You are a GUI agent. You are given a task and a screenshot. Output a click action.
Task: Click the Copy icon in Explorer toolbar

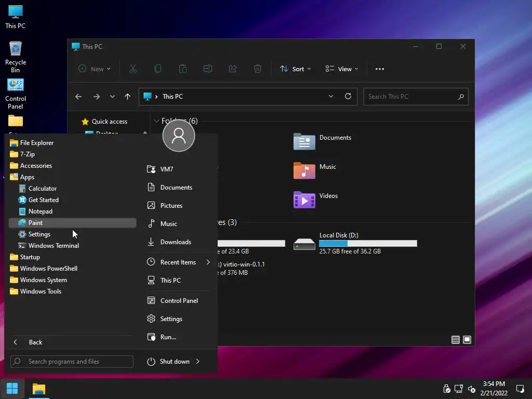pyautogui.click(x=158, y=69)
